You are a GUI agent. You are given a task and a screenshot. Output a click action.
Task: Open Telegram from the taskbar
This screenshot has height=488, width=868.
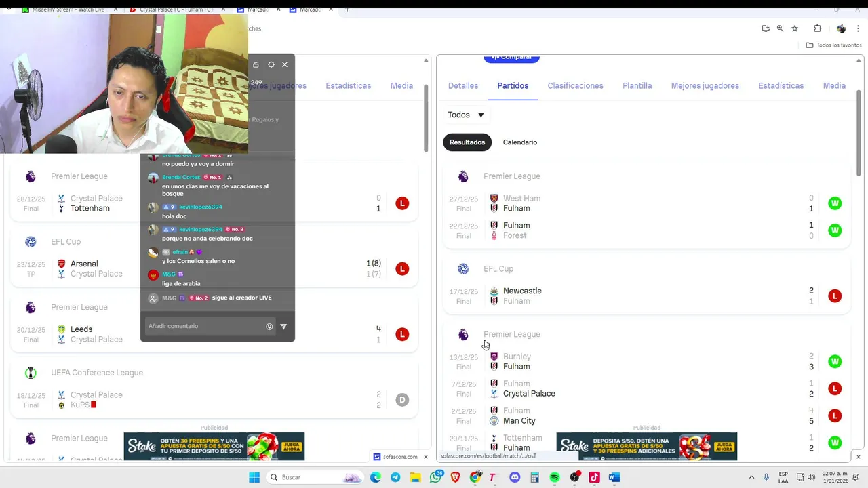point(395,477)
